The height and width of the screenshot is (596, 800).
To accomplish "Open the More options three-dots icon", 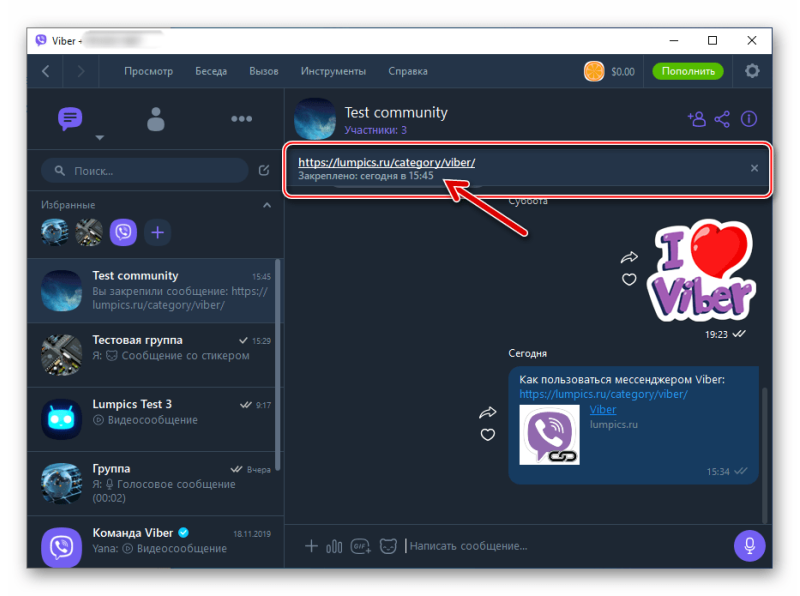I will pyautogui.click(x=241, y=119).
